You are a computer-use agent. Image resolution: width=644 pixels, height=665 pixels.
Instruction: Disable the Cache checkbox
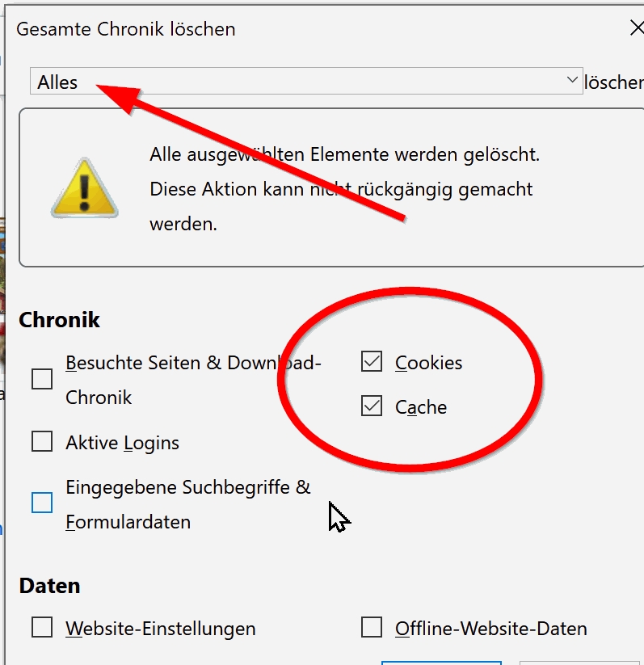pos(372,406)
